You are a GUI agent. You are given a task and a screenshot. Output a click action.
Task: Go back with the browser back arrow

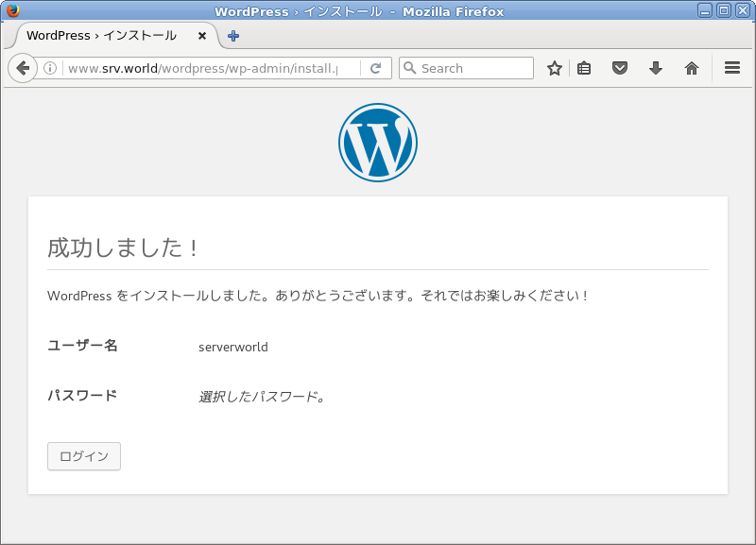pos(22,68)
